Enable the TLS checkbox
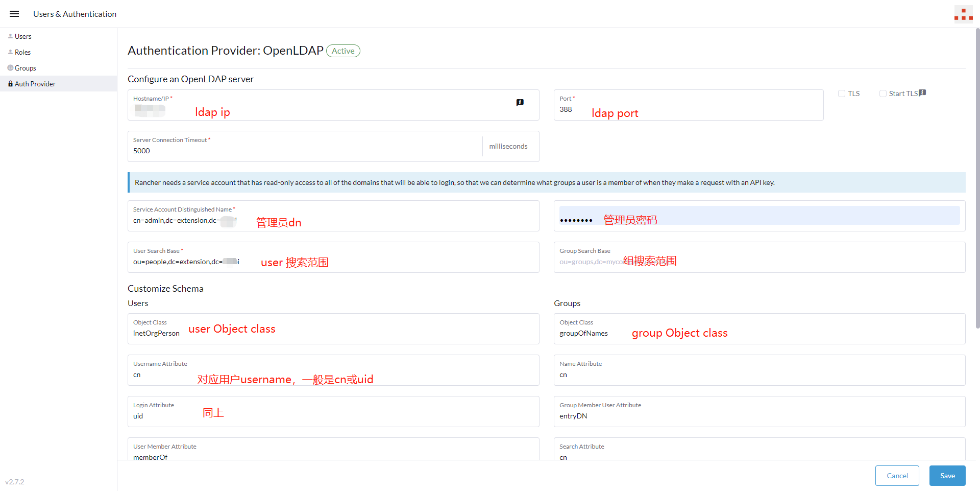 coord(842,93)
